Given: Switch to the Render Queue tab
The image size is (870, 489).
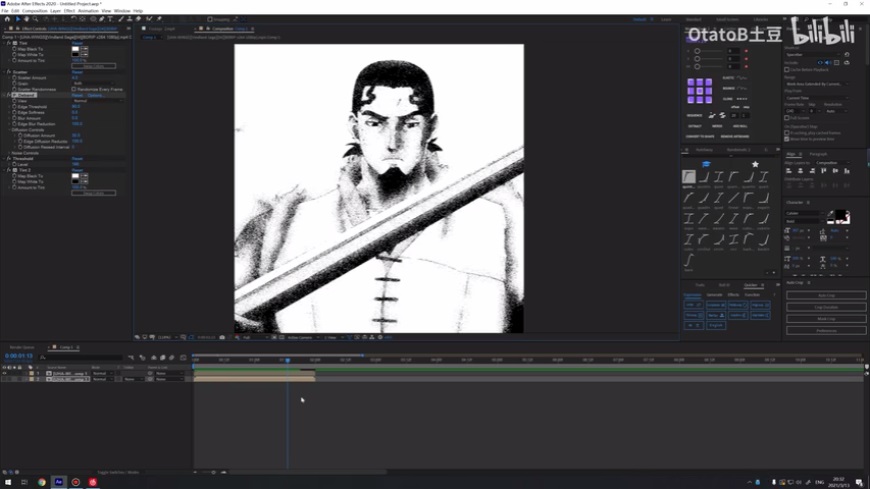Looking at the screenshot, I should click(22, 347).
